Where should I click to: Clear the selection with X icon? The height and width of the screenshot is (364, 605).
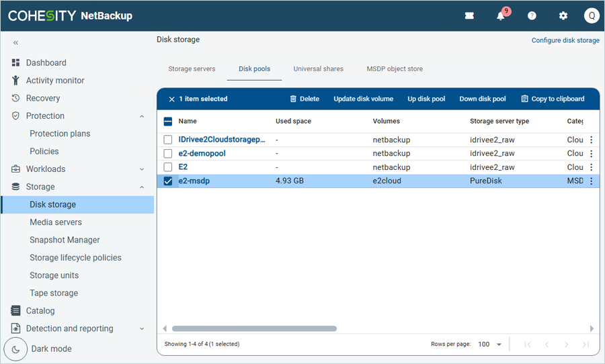[x=171, y=99]
